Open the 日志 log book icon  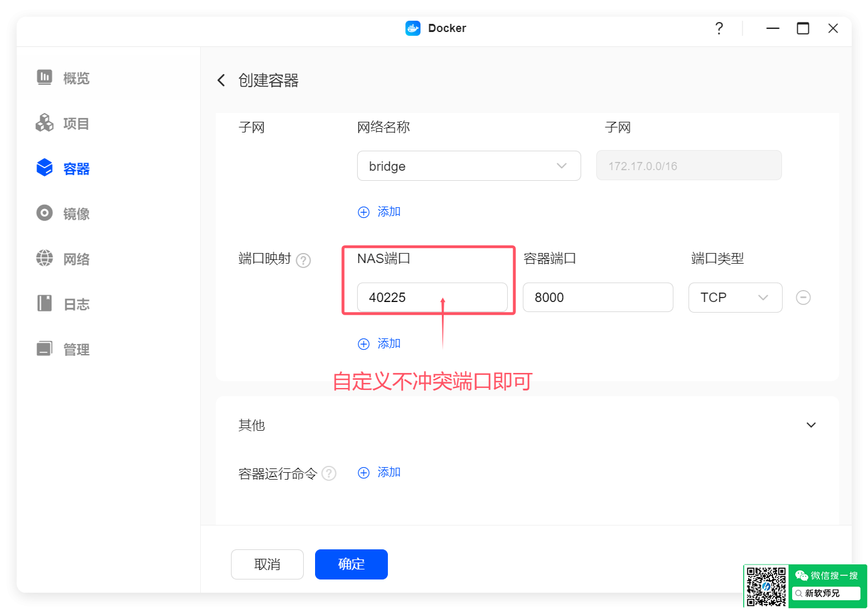coord(45,304)
